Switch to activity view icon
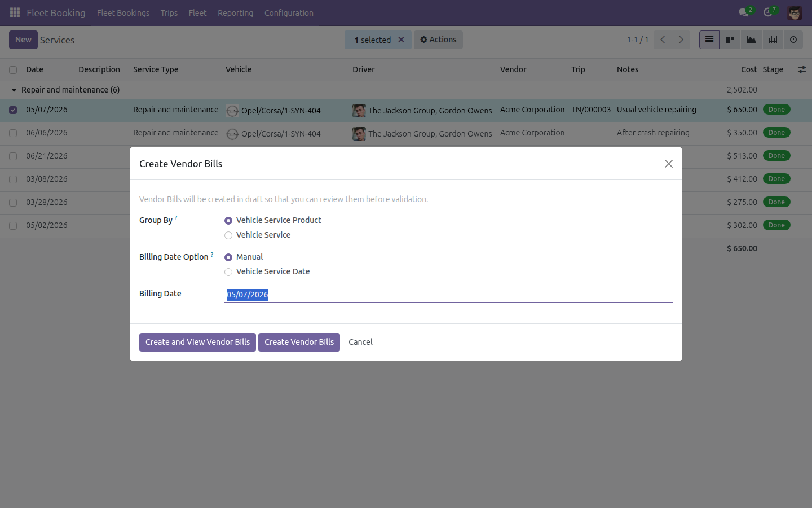The height and width of the screenshot is (508, 812). pyautogui.click(x=793, y=40)
